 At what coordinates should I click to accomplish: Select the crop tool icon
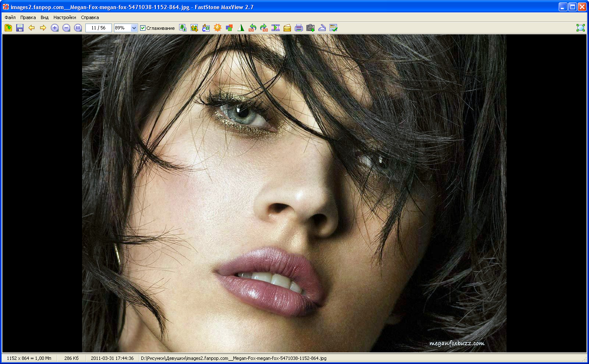[194, 28]
